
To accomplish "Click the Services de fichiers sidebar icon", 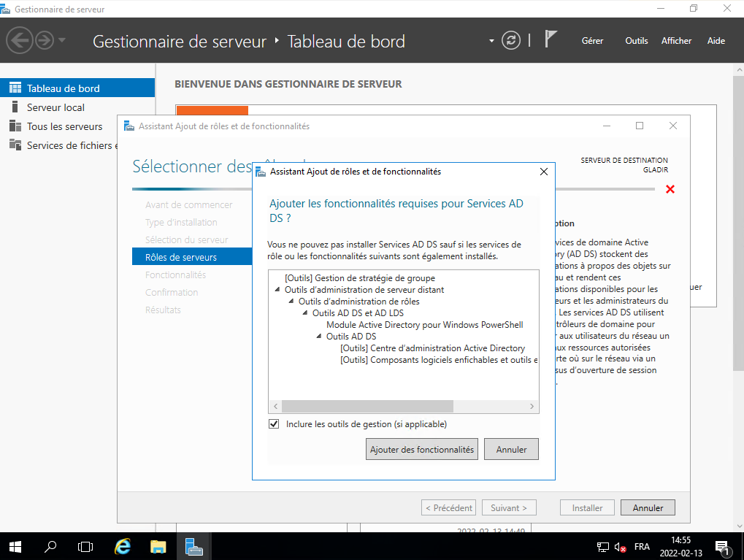I will coord(15,145).
